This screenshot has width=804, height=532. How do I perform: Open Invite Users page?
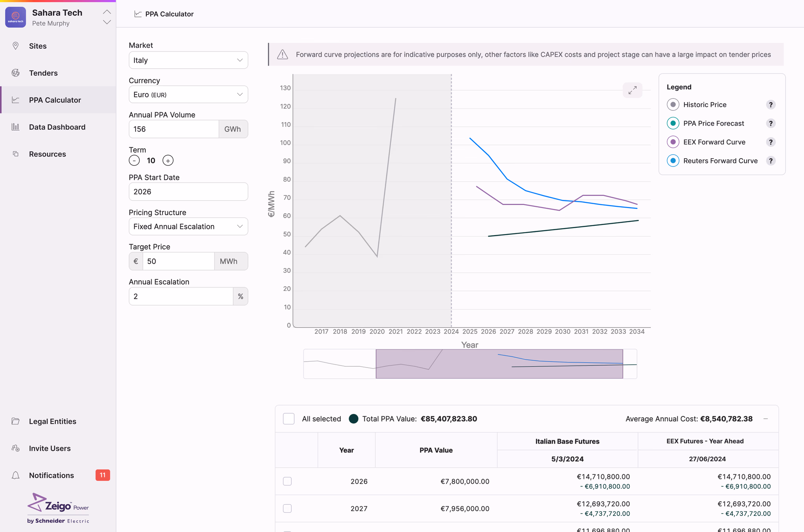pos(58,448)
